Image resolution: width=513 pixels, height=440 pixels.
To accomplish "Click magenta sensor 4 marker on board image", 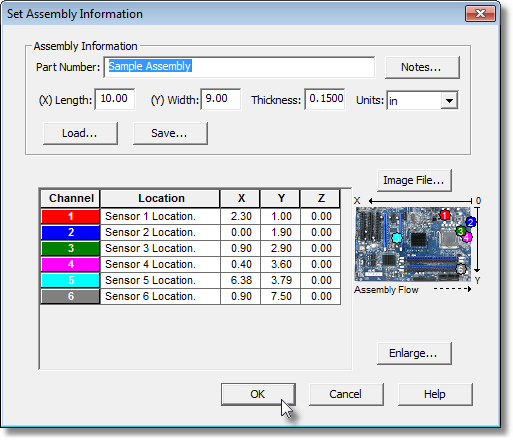I will pyautogui.click(x=467, y=237).
